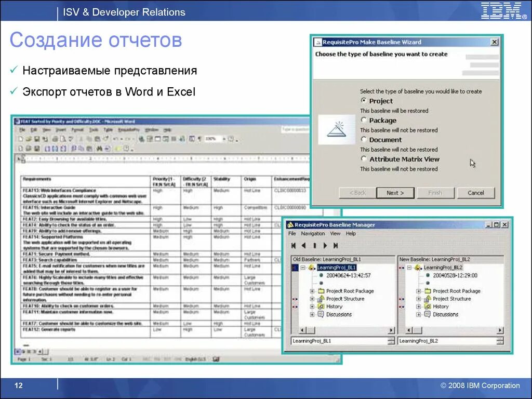Collapse the LearningProj_BL1 root node

point(303,268)
